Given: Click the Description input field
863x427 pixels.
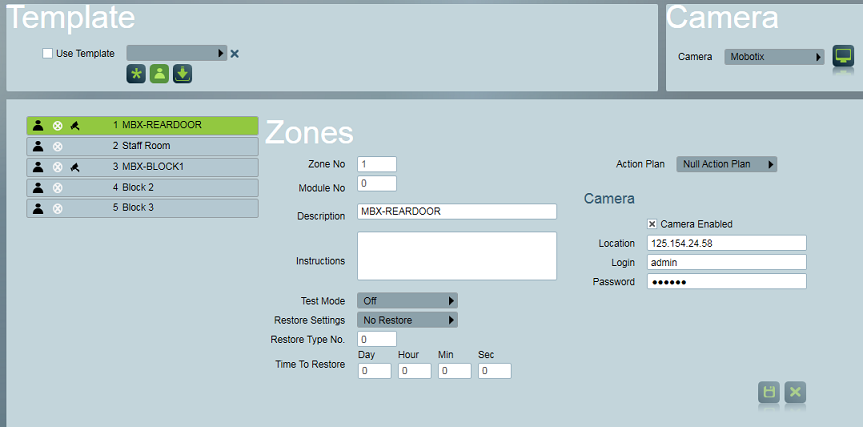Looking at the screenshot, I should [457, 211].
